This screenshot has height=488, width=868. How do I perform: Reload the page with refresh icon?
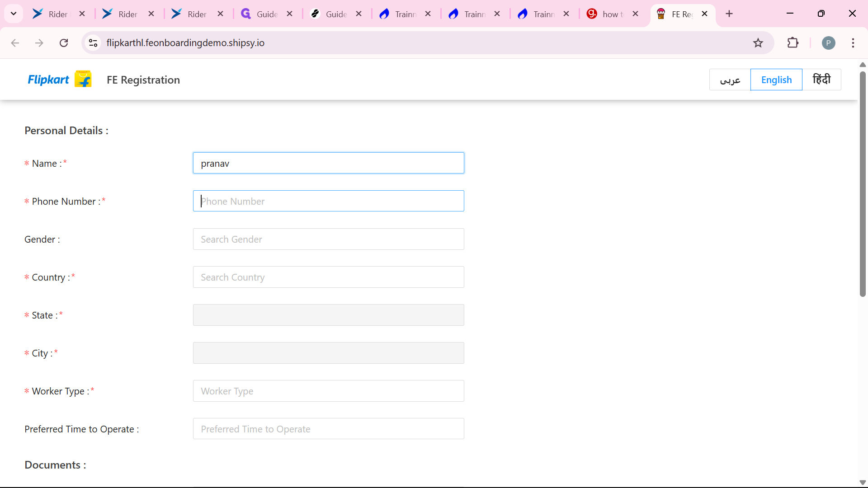click(64, 43)
